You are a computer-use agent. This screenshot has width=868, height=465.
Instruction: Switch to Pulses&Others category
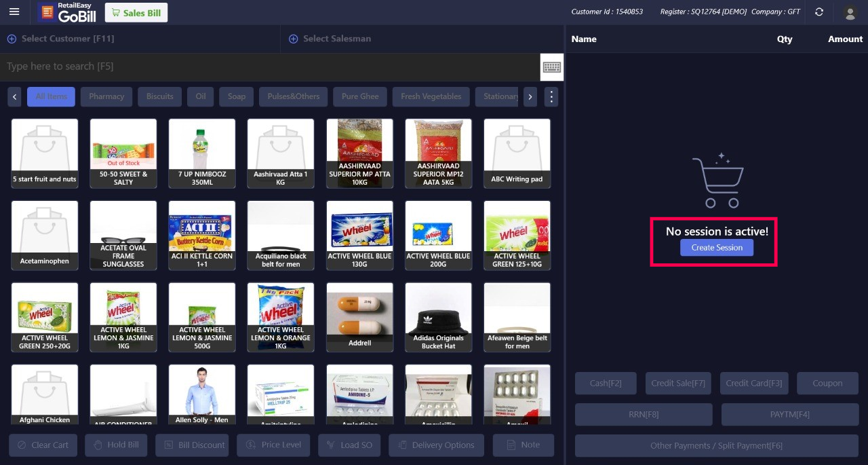click(x=294, y=96)
